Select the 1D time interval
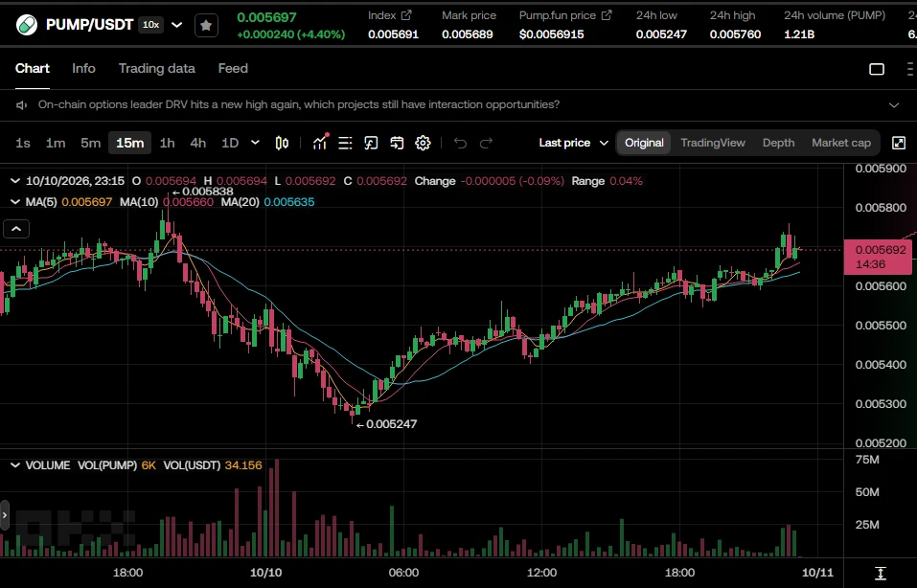917x588 pixels. pos(230,143)
